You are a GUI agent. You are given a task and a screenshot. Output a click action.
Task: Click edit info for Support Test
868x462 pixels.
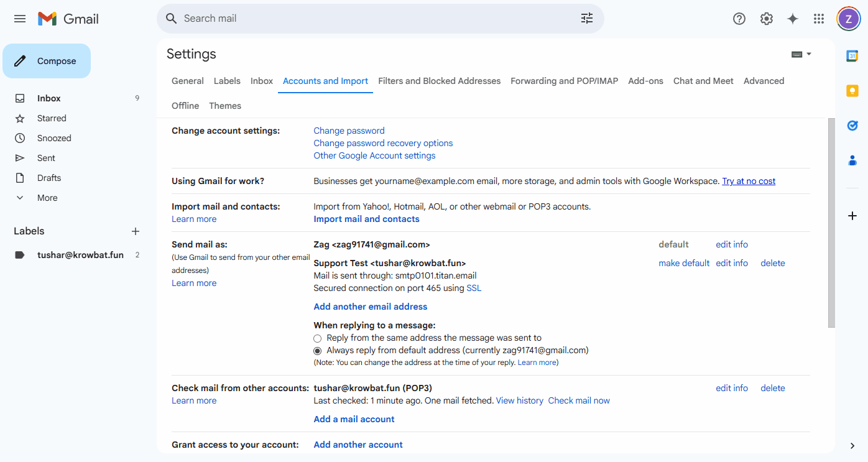click(x=732, y=263)
